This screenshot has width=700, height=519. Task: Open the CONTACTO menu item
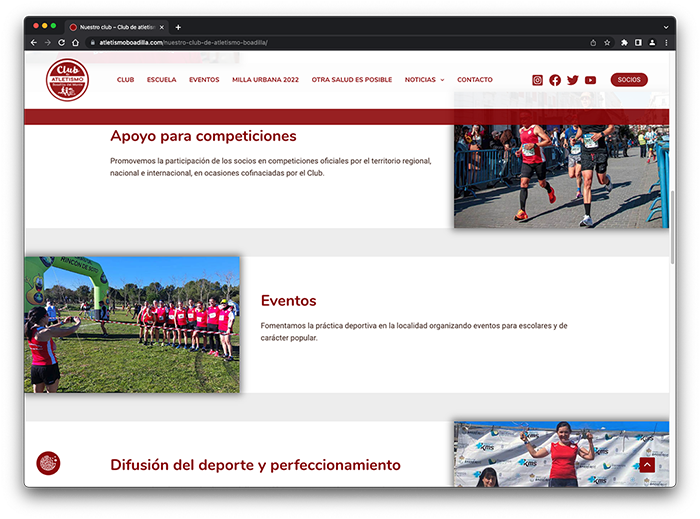click(475, 79)
